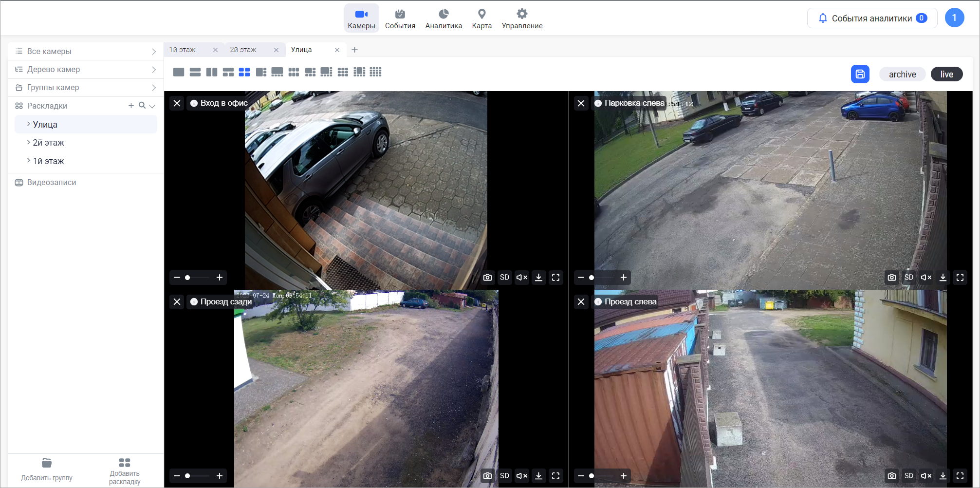This screenshot has height=488, width=980.
Task: Open События аналитики notifications
Action: (x=872, y=19)
